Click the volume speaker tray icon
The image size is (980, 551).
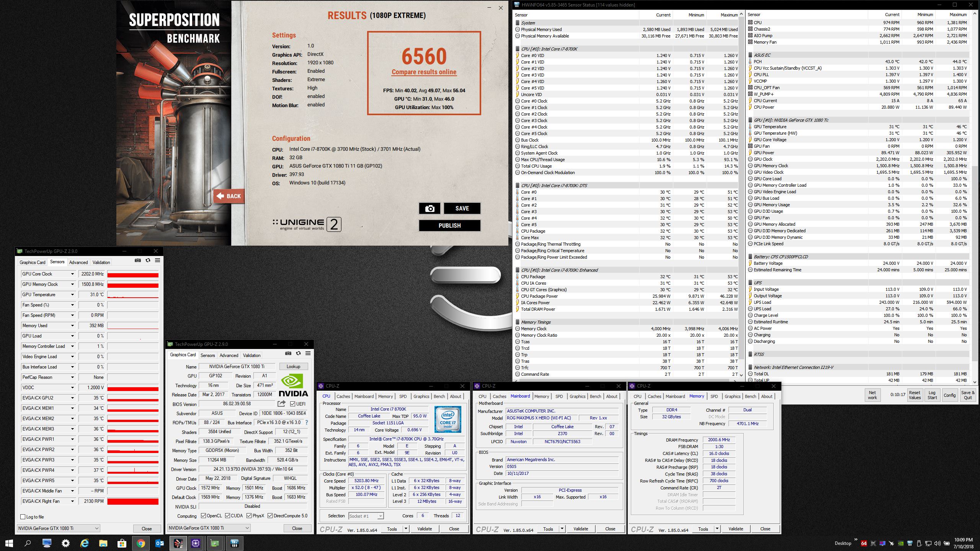click(937, 543)
